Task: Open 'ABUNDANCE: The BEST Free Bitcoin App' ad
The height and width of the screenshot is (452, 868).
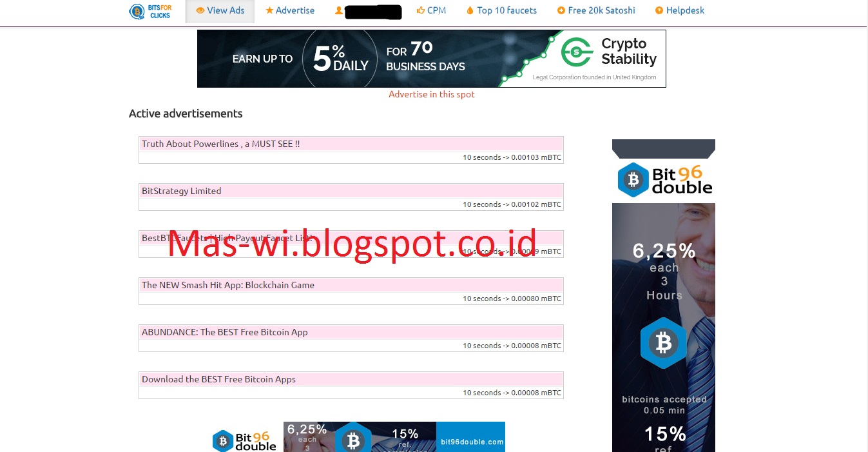Action: coord(351,338)
